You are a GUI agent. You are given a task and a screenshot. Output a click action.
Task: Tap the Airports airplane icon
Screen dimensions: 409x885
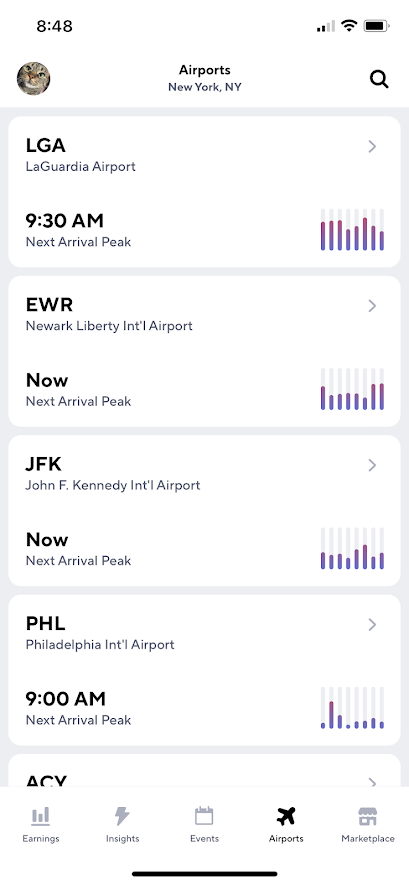pyautogui.click(x=286, y=816)
